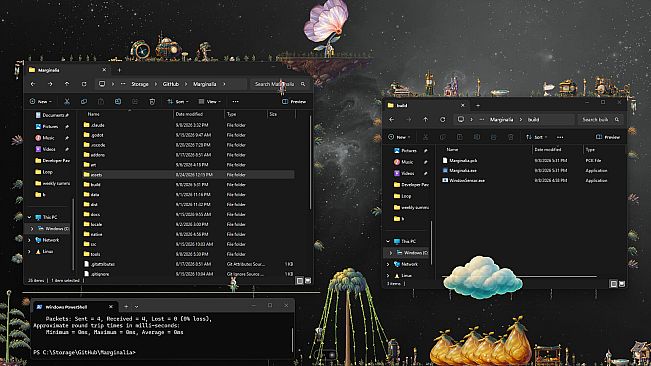Image resolution: width=651 pixels, height=366 pixels.
Task: Click the Cut scissors icon in Marginalia window
Action: (x=67, y=102)
